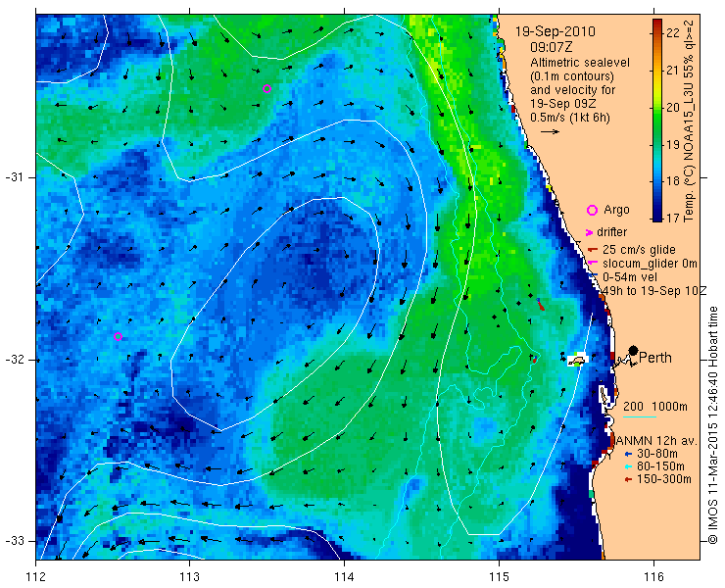725x588 pixels.
Task: Click the 49h to 19-Sep 10Z text
Action: pos(654,291)
